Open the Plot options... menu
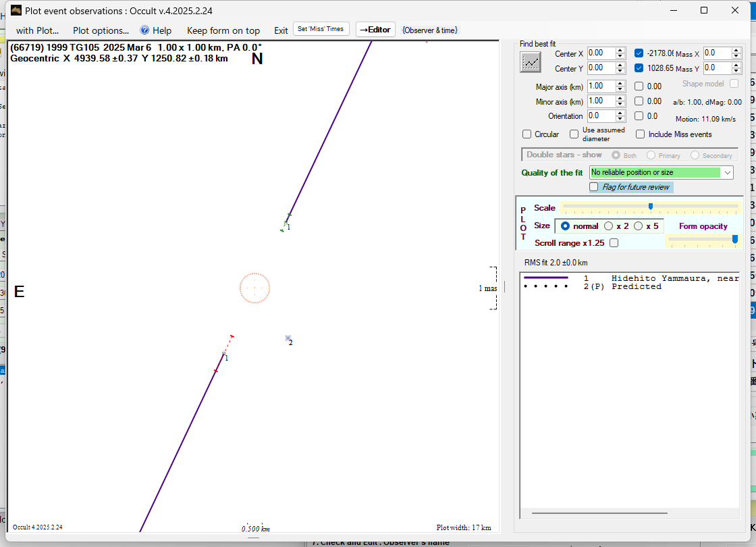The image size is (756, 547). tap(101, 30)
